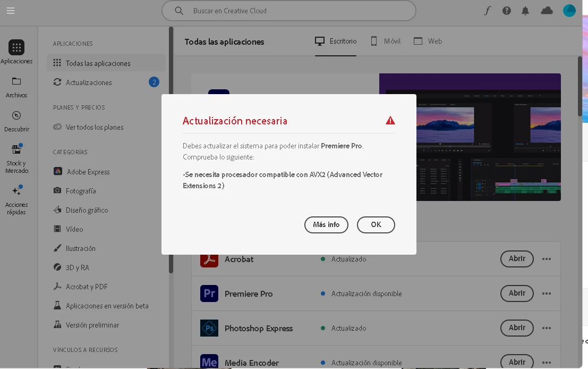The width and height of the screenshot is (588, 369).
Task: Switch to the Escritorio tab
Action: (336, 41)
